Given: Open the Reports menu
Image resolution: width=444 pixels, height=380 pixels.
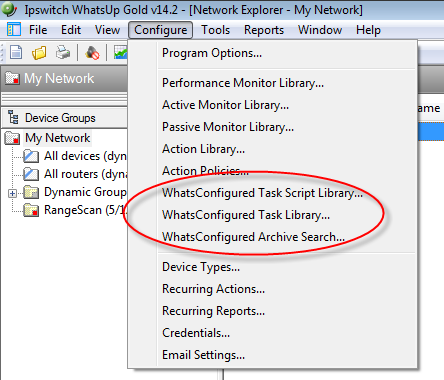Looking at the screenshot, I should click(264, 30).
